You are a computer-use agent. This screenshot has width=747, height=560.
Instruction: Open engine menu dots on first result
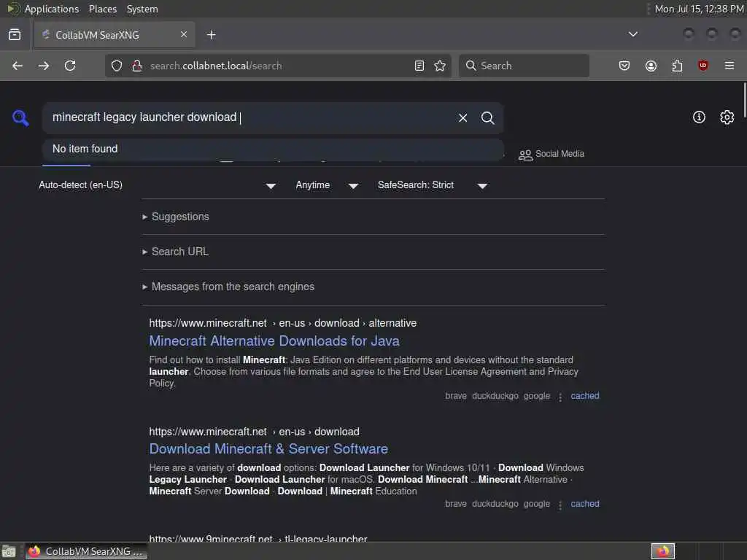[560, 397]
